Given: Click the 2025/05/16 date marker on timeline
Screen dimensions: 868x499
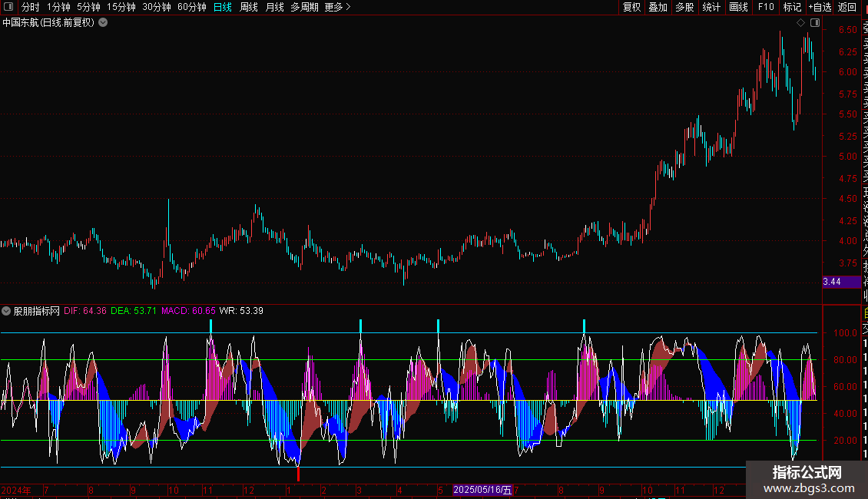Looking at the screenshot, I should click(x=482, y=490).
